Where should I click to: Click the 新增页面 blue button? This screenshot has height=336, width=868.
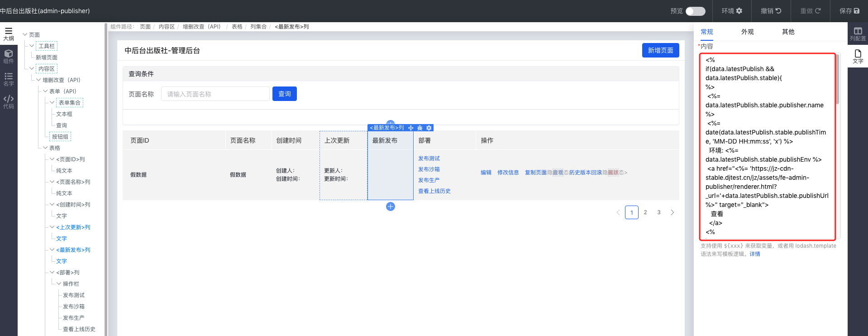tap(660, 50)
